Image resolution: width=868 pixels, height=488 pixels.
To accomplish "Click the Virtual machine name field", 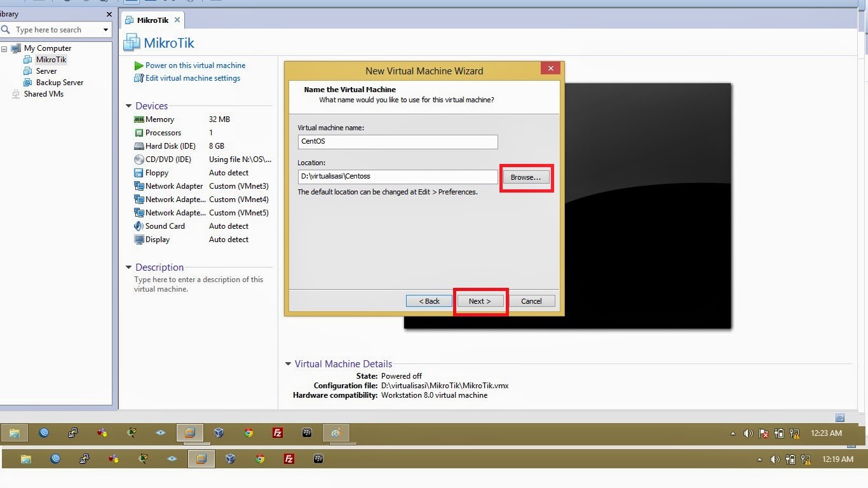I will [398, 142].
